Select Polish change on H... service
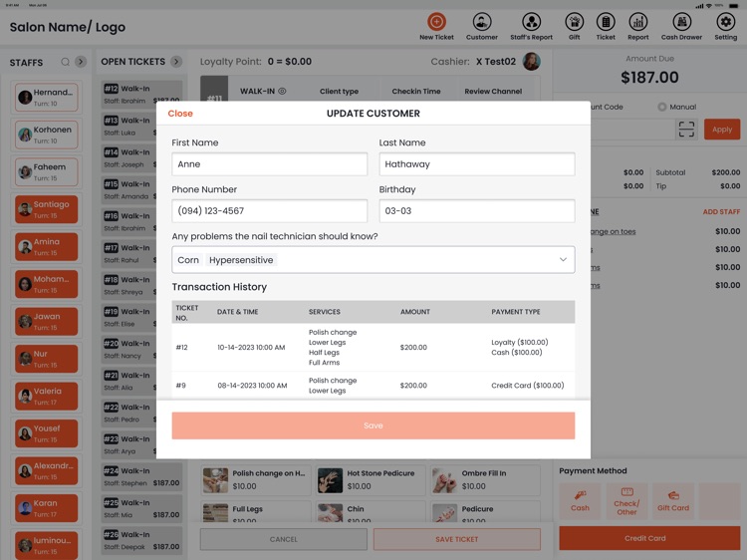This screenshot has height=560, width=747. [x=256, y=480]
